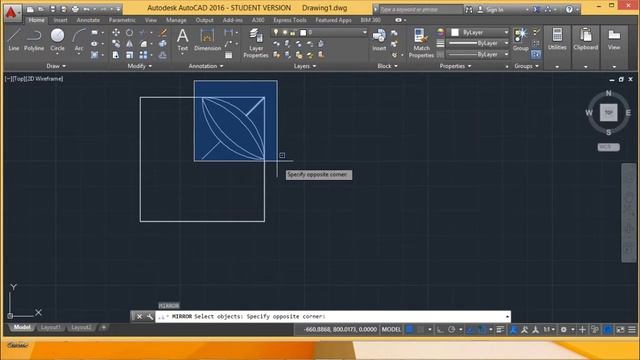This screenshot has height=360, width=640.
Task: Select the Arc tool
Action: (x=79, y=40)
